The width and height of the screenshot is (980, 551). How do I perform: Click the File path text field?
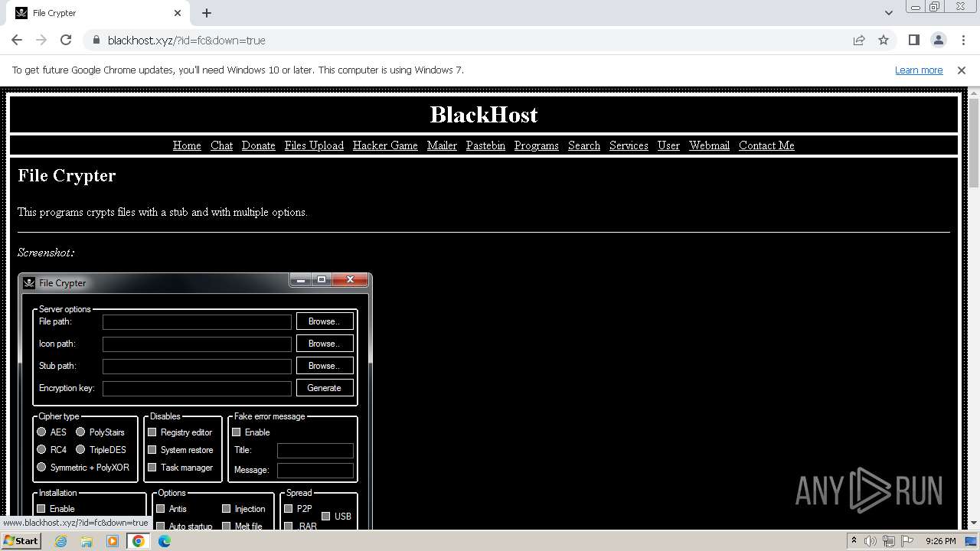tap(197, 321)
